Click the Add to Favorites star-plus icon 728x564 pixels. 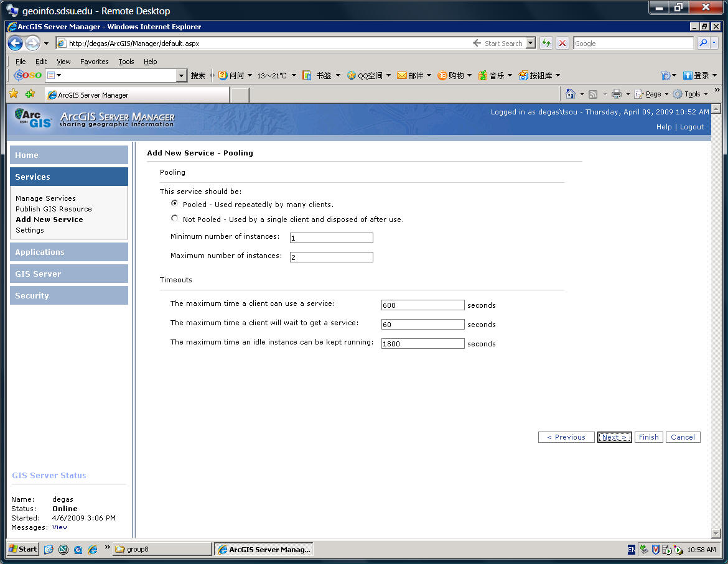click(30, 94)
